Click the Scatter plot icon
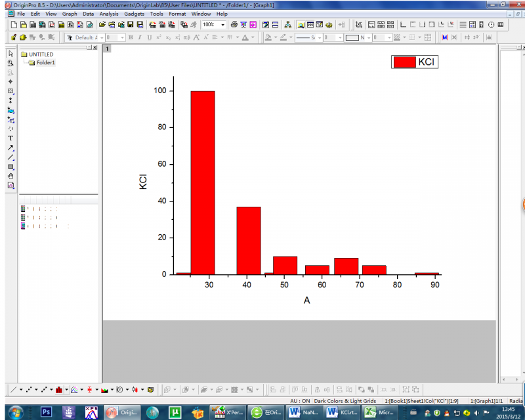The image size is (525, 420). click(29, 390)
